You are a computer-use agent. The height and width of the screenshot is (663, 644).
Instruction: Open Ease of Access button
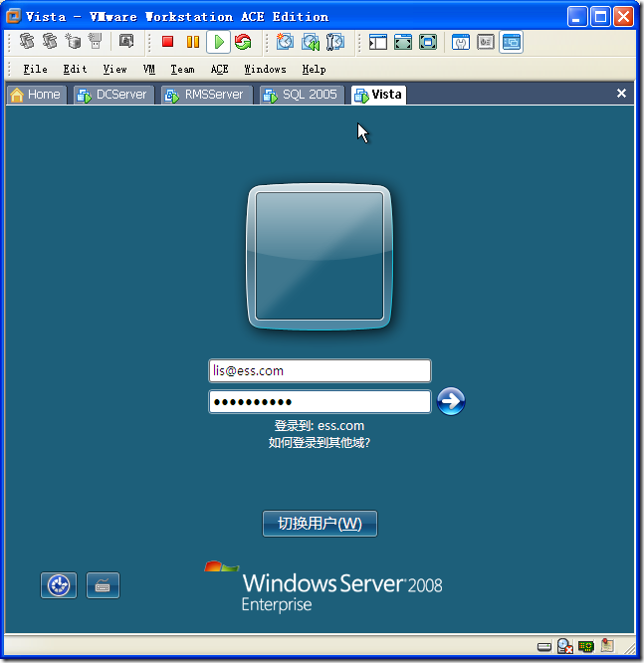(x=59, y=585)
